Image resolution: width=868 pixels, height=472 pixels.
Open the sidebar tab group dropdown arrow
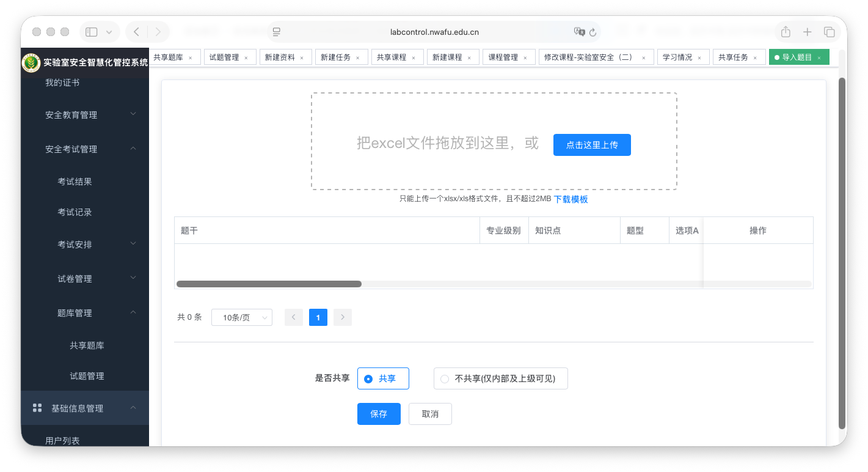[x=109, y=32]
